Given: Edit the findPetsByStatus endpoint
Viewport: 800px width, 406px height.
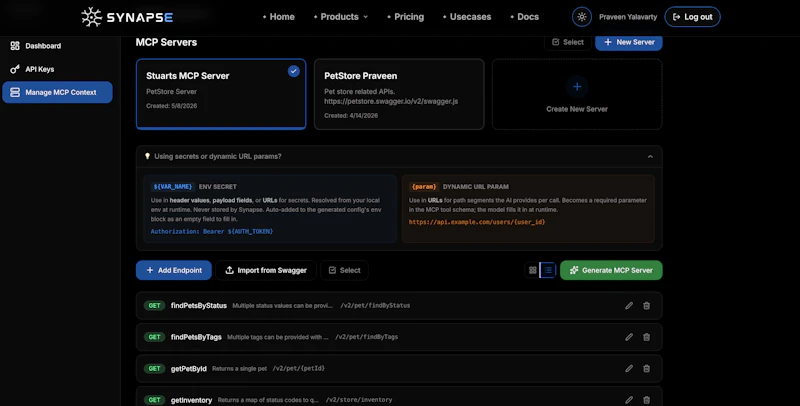Looking at the screenshot, I should [x=629, y=306].
